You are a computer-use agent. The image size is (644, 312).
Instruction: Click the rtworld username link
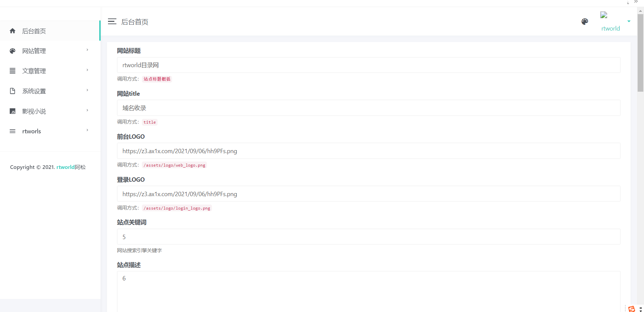click(610, 29)
